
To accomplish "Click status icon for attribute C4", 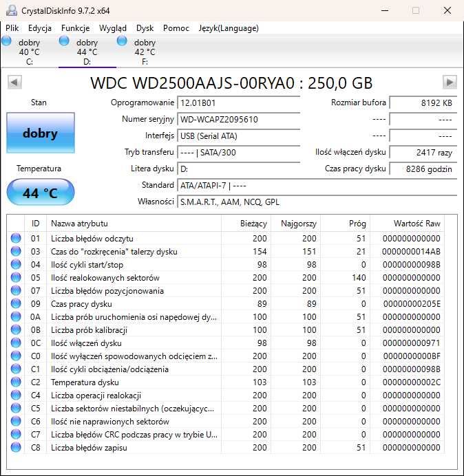I will tap(16, 395).
